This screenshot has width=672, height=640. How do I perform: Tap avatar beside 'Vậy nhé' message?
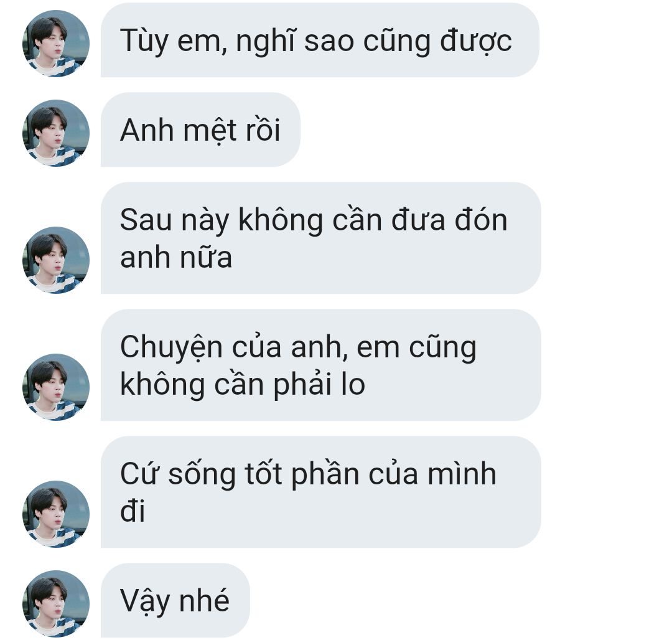(x=56, y=603)
